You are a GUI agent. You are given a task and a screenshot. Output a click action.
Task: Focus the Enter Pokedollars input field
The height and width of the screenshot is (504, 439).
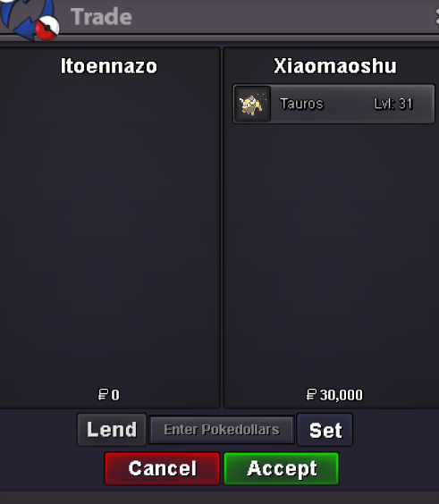tap(222, 430)
